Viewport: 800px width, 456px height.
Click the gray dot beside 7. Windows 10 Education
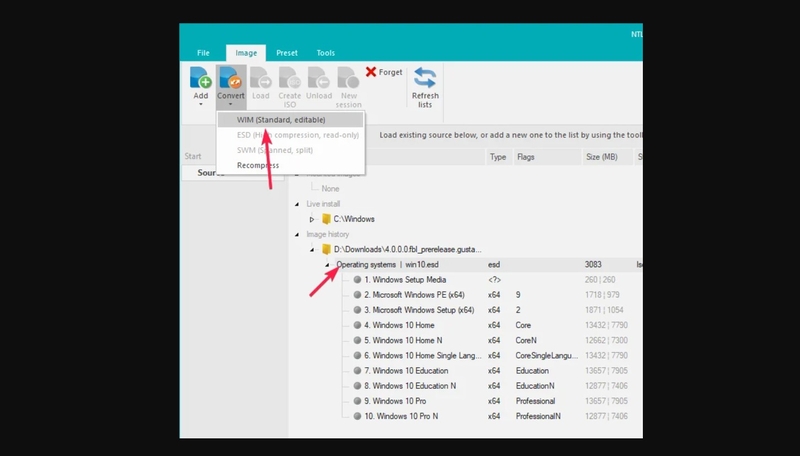(x=357, y=371)
